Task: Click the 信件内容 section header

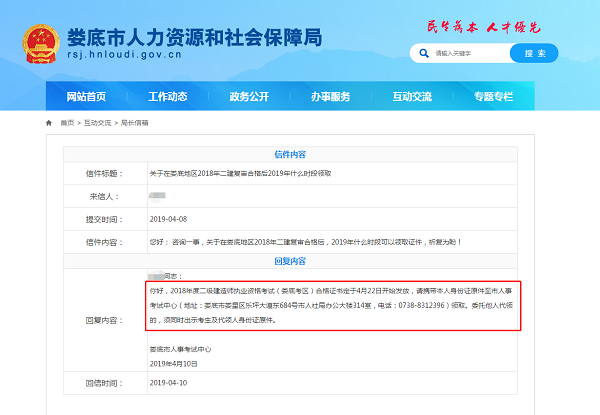Action: (x=290, y=155)
